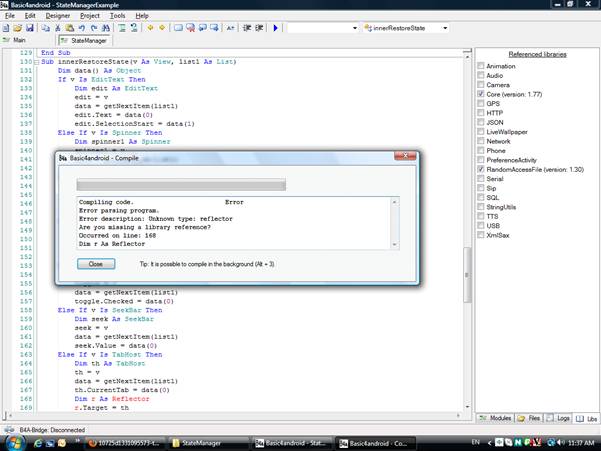
Task: Click the Save icon in toolbar
Action: tap(31, 28)
